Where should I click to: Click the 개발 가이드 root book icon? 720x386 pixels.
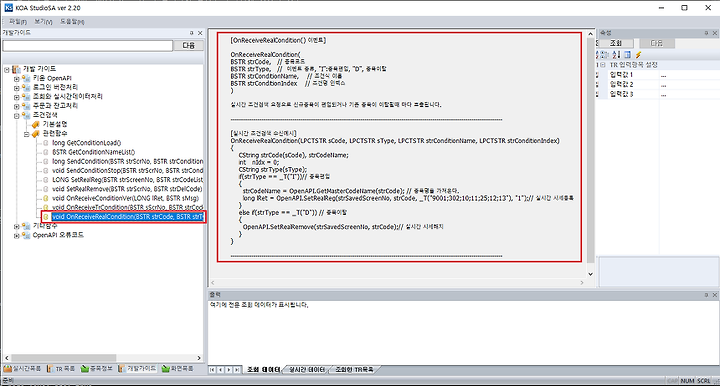pyautogui.click(x=17, y=69)
